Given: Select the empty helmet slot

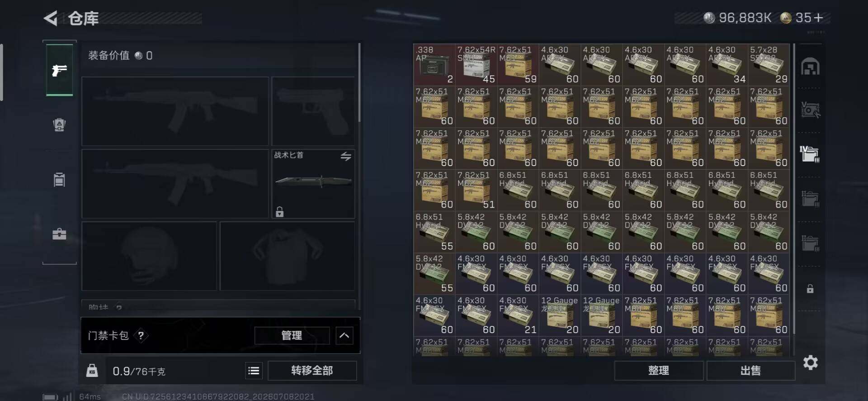Looking at the screenshot, I should (x=149, y=256).
